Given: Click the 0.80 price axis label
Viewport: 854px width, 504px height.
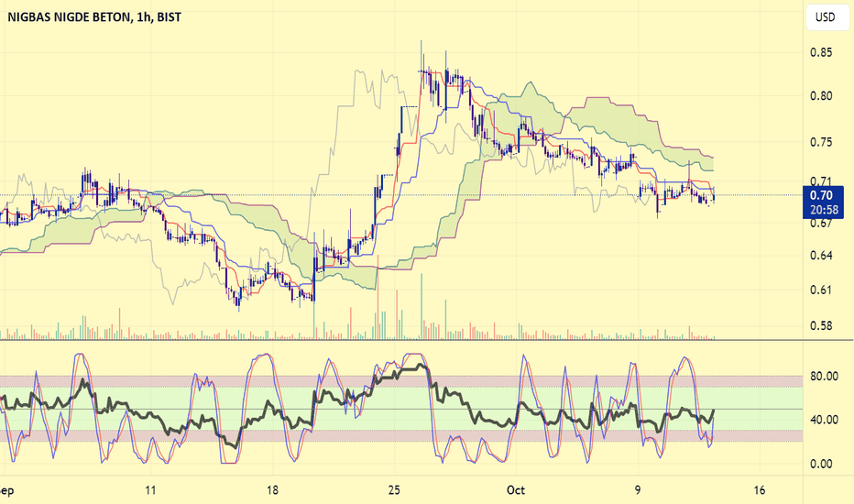Looking at the screenshot, I should click(x=821, y=96).
